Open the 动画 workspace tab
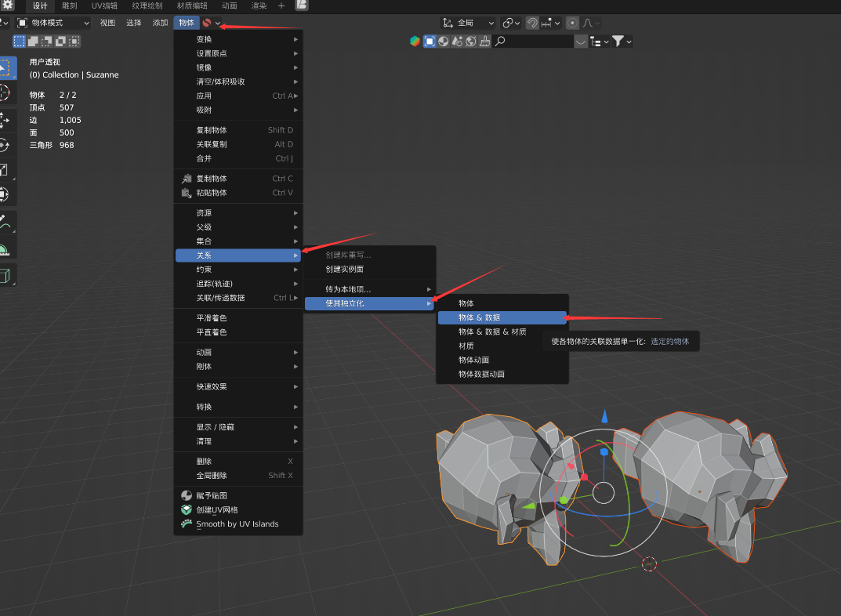 click(x=229, y=6)
